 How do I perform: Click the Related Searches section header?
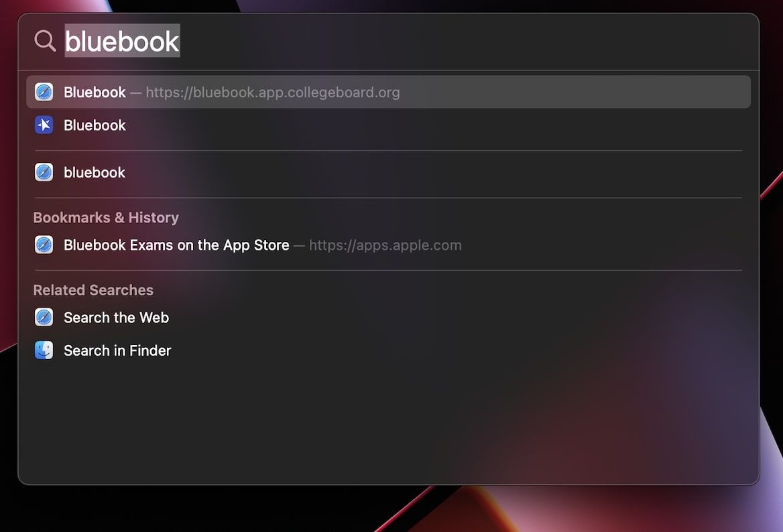pyautogui.click(x=93, y=289)
